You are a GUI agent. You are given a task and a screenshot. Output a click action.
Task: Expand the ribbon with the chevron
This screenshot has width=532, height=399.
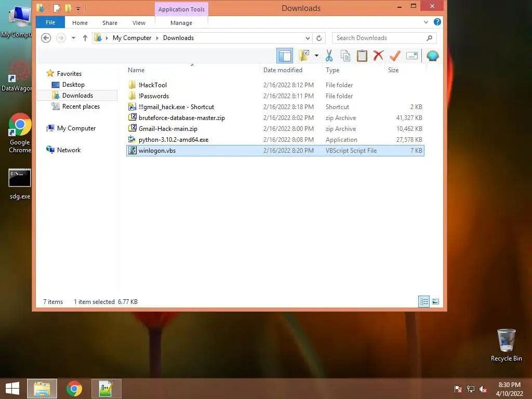point(426,22)
